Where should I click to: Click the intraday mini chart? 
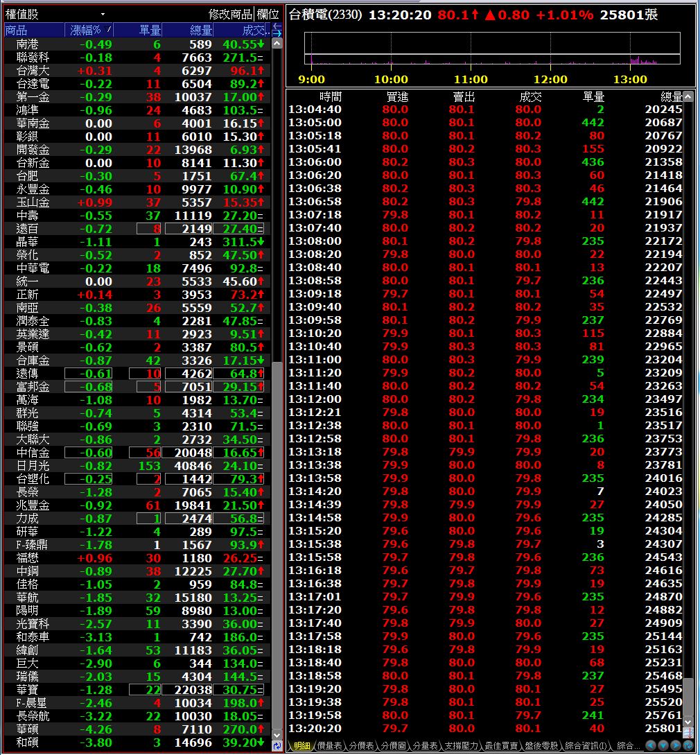(x=492, y=48)
